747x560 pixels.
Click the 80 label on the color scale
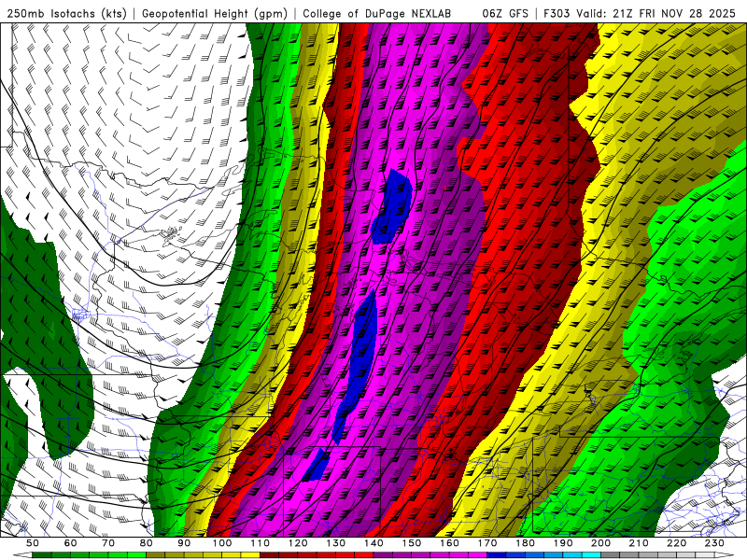(147, 543)
